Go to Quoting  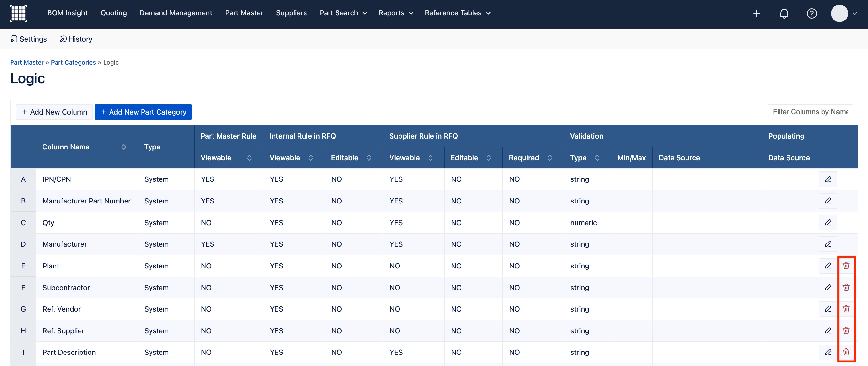(113, 13)
